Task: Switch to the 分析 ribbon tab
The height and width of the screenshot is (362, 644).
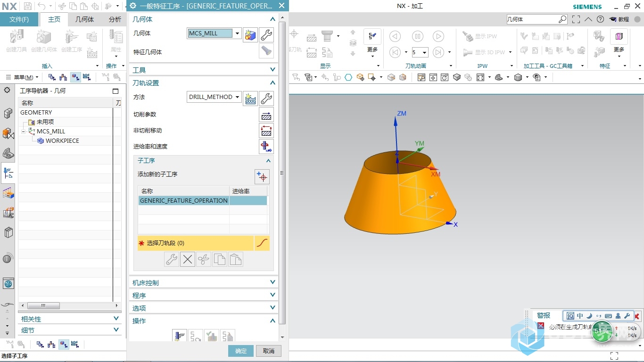Action: coord(115,19)
